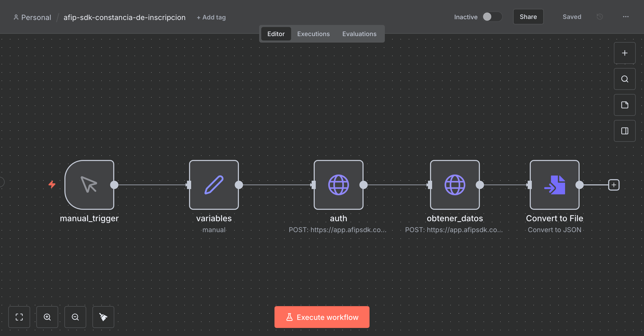Open add-node panel with plus button
This screenshot has height=336, width=644.
[x=625, y=53]
